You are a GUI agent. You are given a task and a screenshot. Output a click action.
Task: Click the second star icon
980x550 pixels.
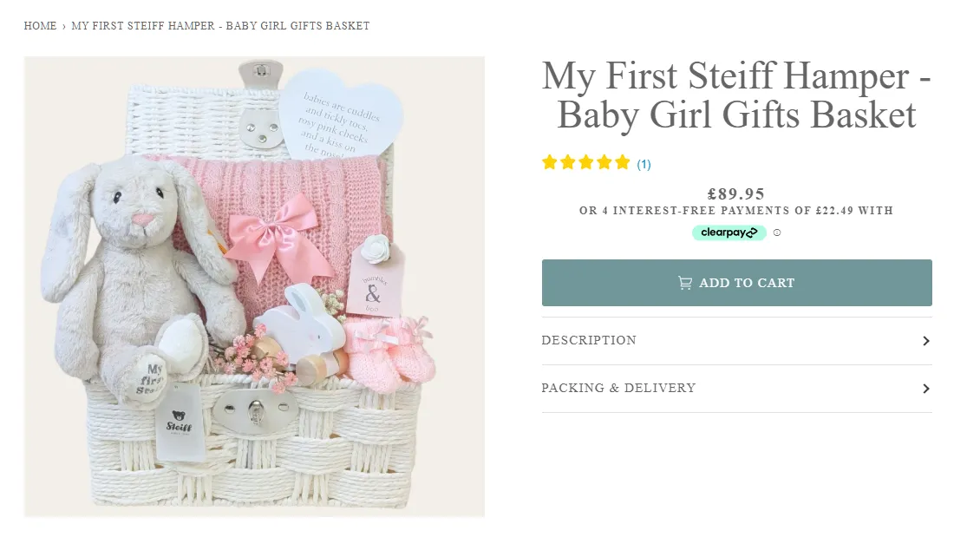click(x=567, y=161)
